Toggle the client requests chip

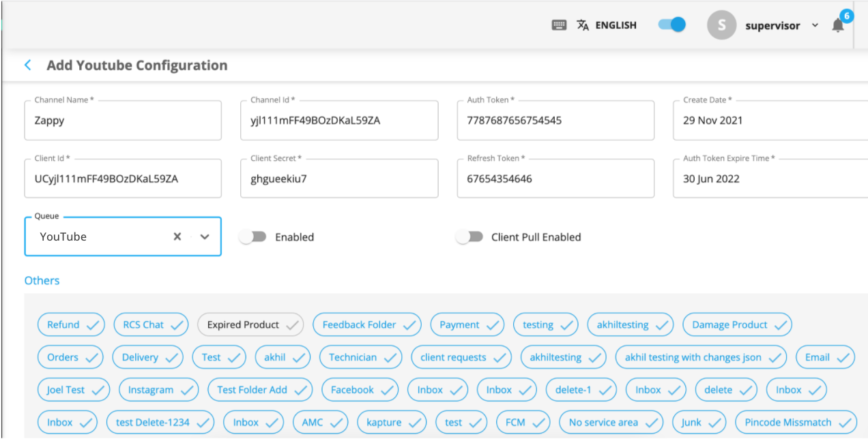click(461, 357)
